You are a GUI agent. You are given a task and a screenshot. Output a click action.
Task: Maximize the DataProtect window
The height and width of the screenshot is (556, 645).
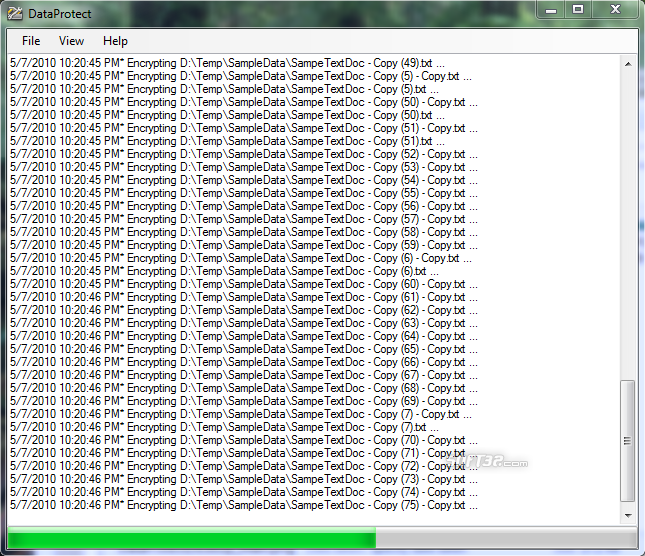tap(578, 10)
